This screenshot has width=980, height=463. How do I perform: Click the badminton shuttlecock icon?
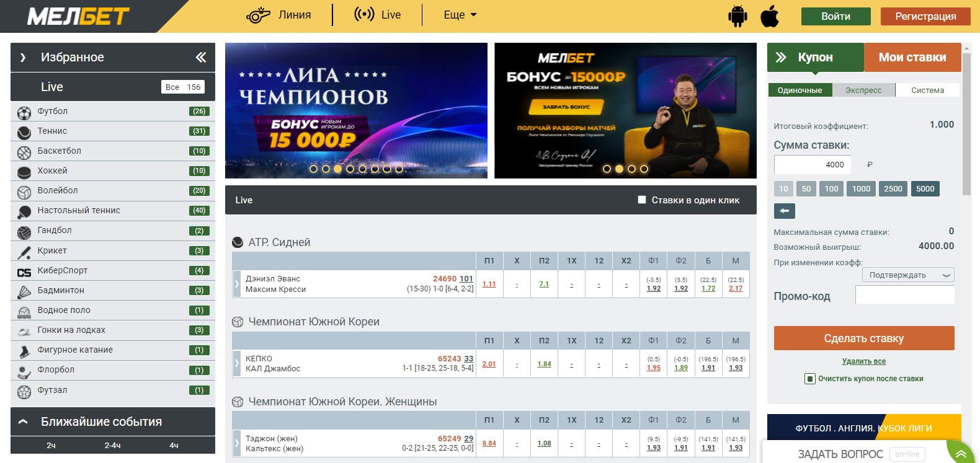(24, 291)
